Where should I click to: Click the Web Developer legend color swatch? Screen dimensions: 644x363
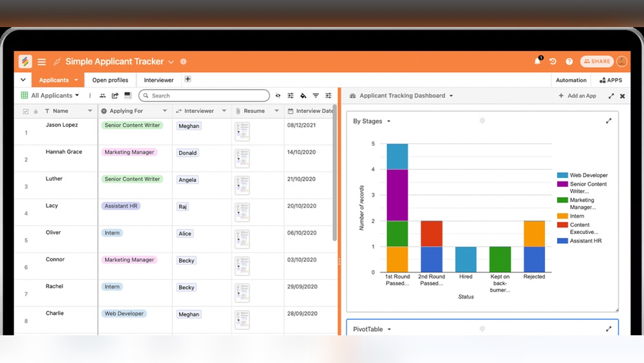562,175
